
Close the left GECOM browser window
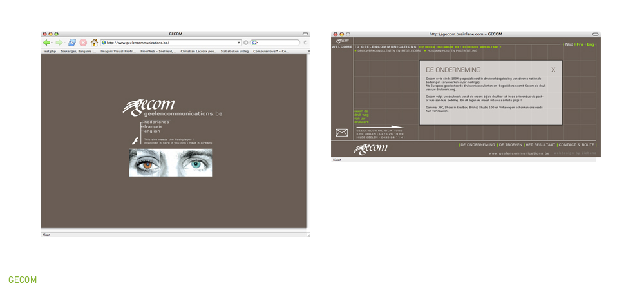[x=45, y=34]
